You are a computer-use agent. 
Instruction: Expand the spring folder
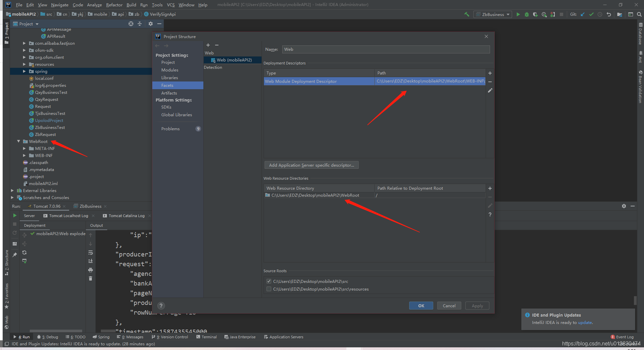click(24, 71)
